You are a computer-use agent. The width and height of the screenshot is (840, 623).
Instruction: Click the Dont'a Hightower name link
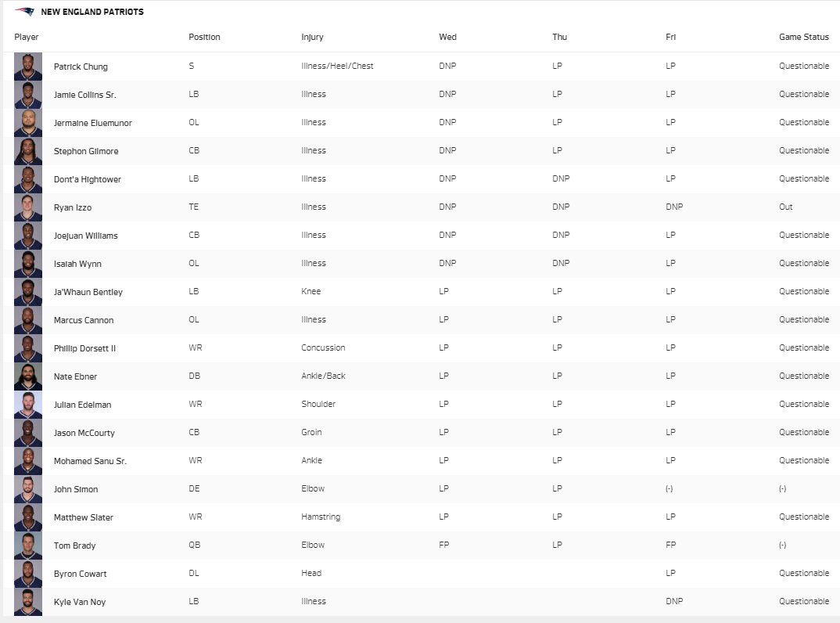[x=88, y=179]
